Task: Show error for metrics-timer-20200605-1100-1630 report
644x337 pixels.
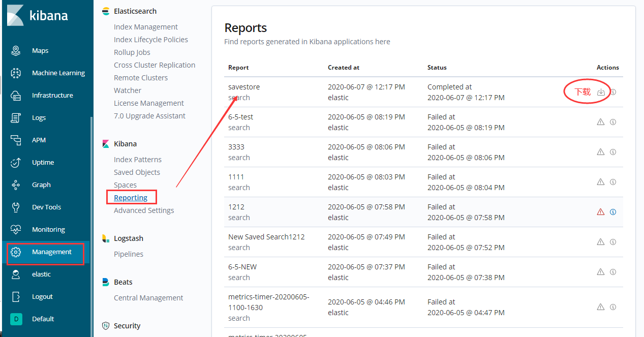Action: (600, 307)
